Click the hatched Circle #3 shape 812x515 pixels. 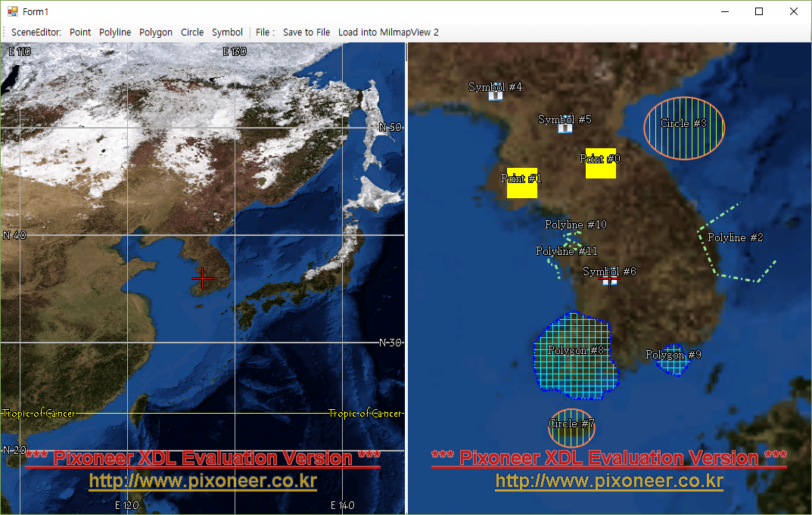(684, 128)
